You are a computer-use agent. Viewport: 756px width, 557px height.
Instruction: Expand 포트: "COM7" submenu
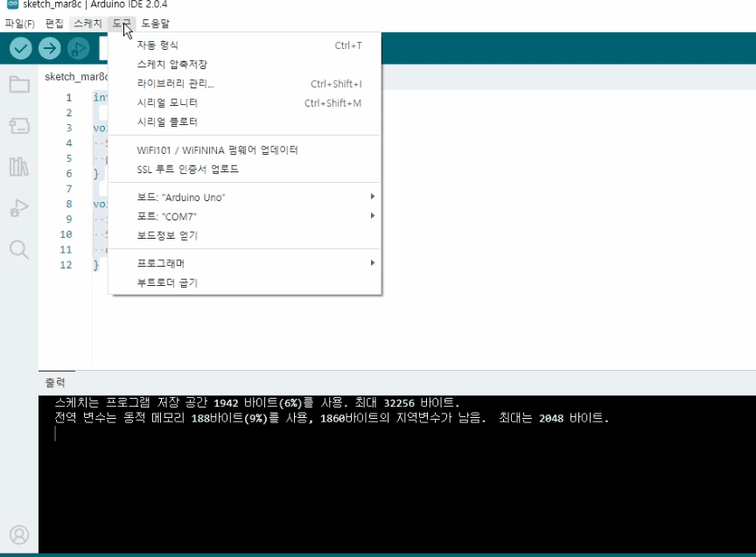245,216
